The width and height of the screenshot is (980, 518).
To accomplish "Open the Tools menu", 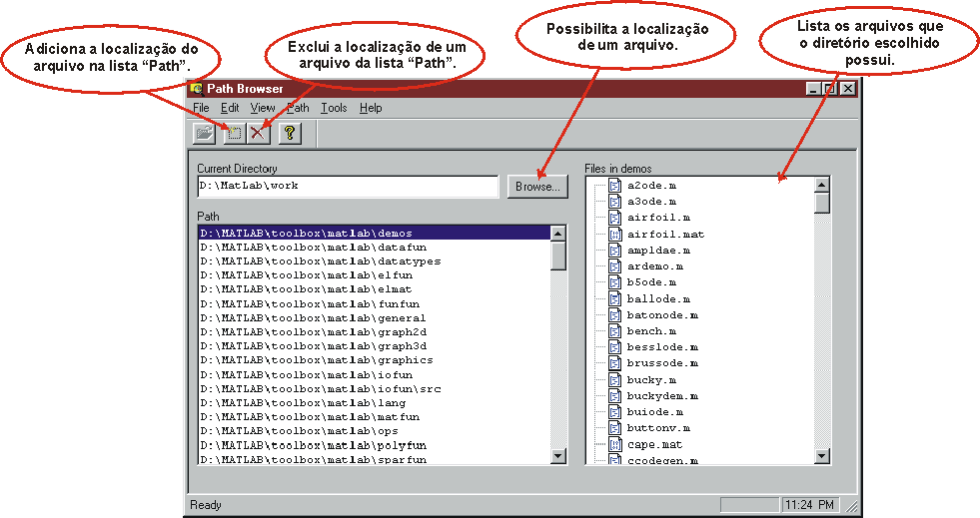I will point(334,108).
